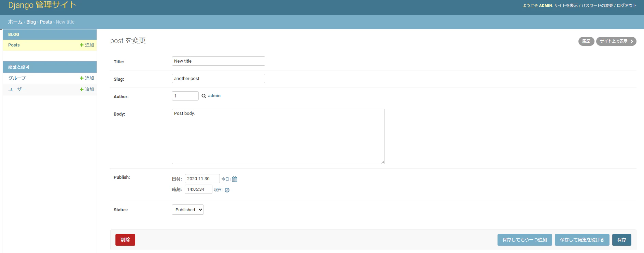644x253 pixels.
Task: Open the admin author link
Action: point(214,96)
